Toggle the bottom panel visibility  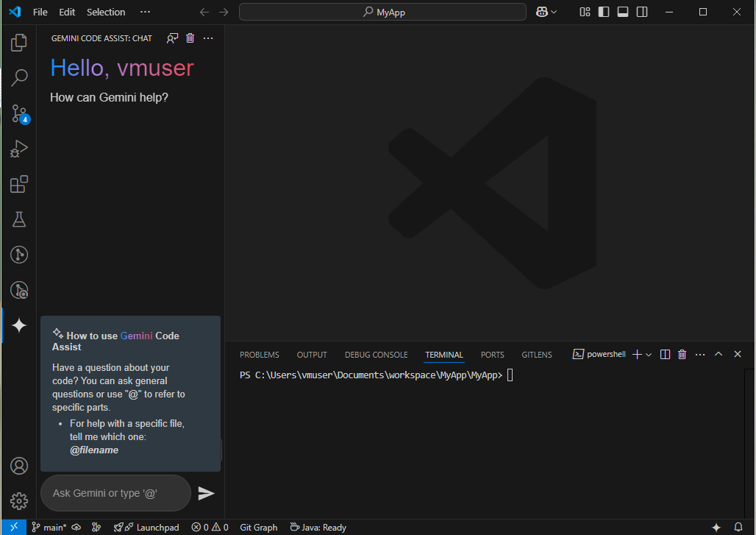click(623, 12)
